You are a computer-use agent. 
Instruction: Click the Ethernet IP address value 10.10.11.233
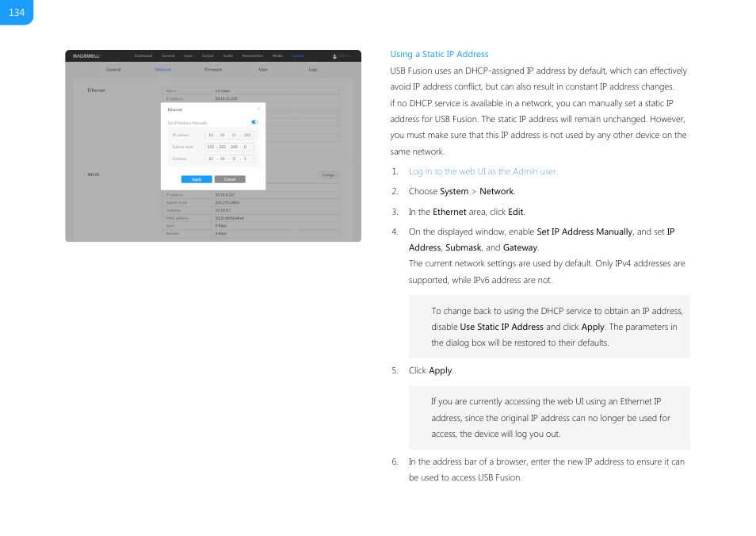[x=226, y=98]
